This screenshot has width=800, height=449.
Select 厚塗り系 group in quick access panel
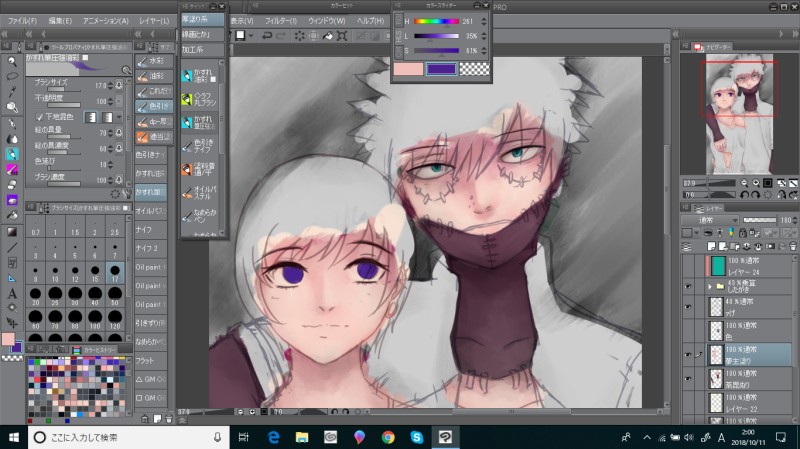[x=203, y=19]
